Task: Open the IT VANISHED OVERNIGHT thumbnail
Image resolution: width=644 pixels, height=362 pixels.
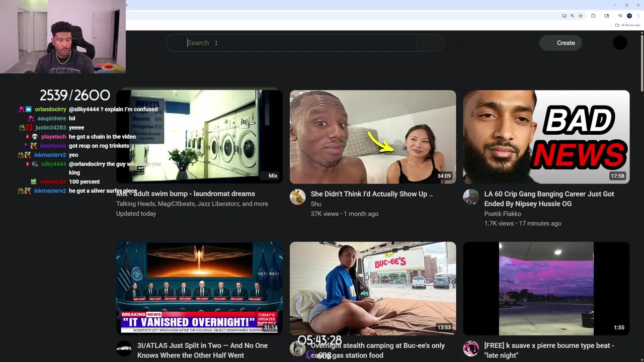Action: point(199,289)
